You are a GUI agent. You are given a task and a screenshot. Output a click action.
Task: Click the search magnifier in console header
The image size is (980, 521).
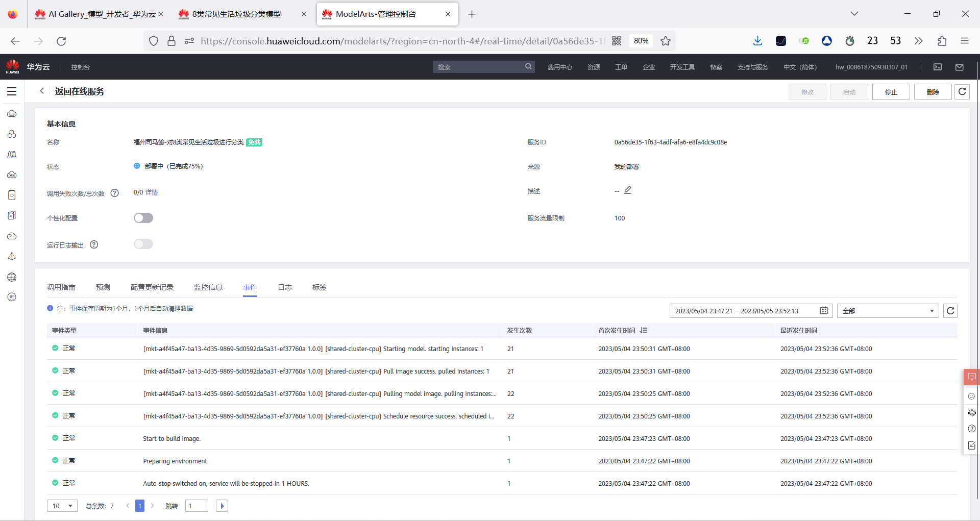point(528,66)
